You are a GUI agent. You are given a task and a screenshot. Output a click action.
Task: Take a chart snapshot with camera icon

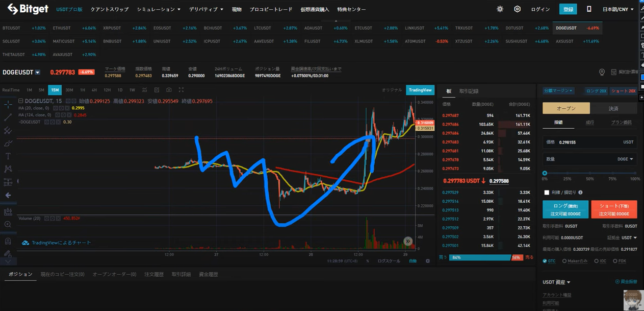169,90
